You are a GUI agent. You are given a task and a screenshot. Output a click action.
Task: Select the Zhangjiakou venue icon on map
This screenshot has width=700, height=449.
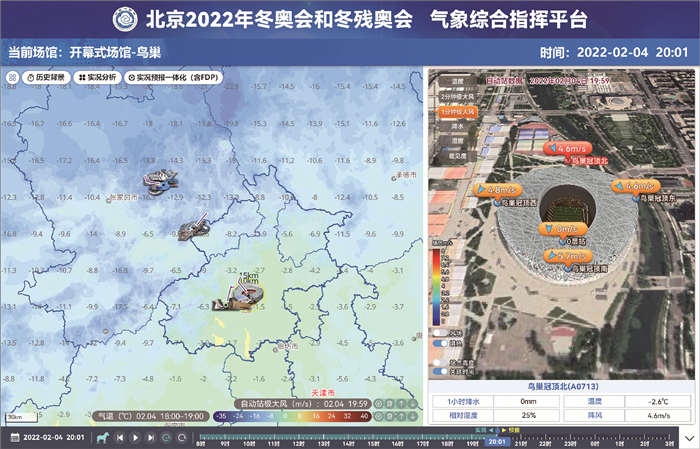coord(160,182)
